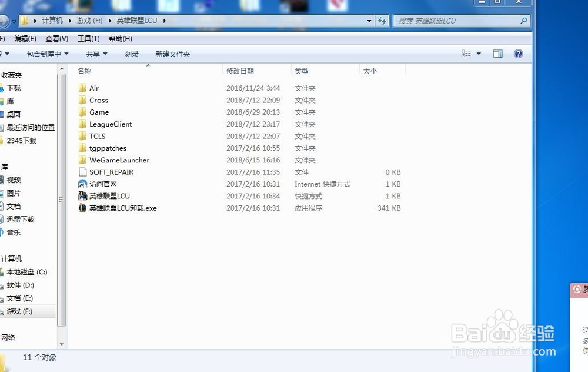
Task: Open the 查看(V) menu
Action: [x=57, y=39]
